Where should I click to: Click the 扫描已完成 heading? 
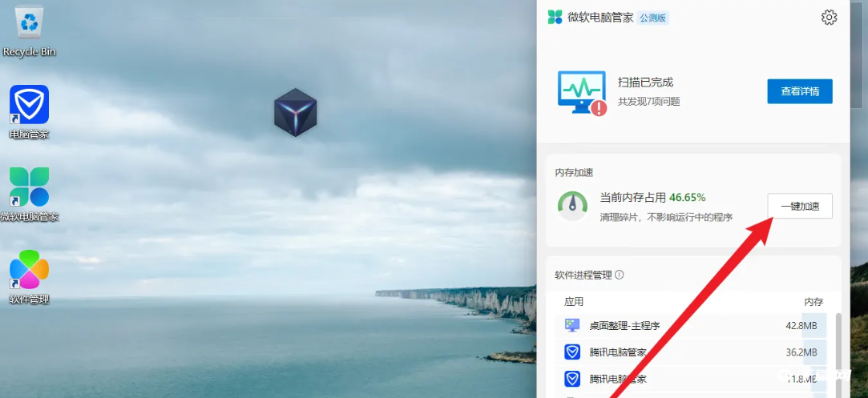tap(645, 82)
